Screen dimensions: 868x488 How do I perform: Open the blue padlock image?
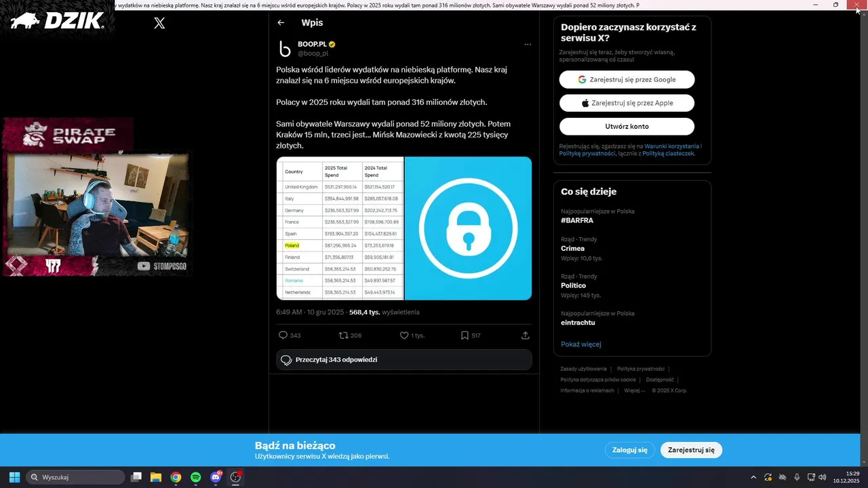[x=469, y=228]
